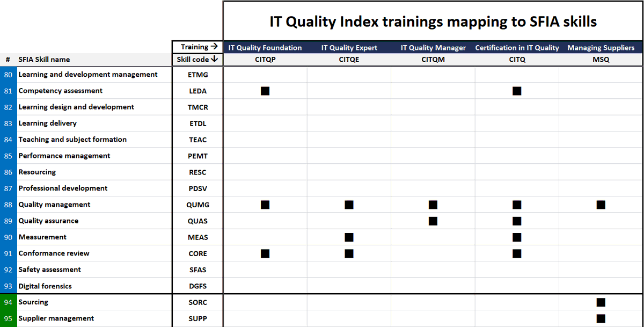Select 'Teaching and subject formation' skill
The image size is (644, 327).
(72, 139)
